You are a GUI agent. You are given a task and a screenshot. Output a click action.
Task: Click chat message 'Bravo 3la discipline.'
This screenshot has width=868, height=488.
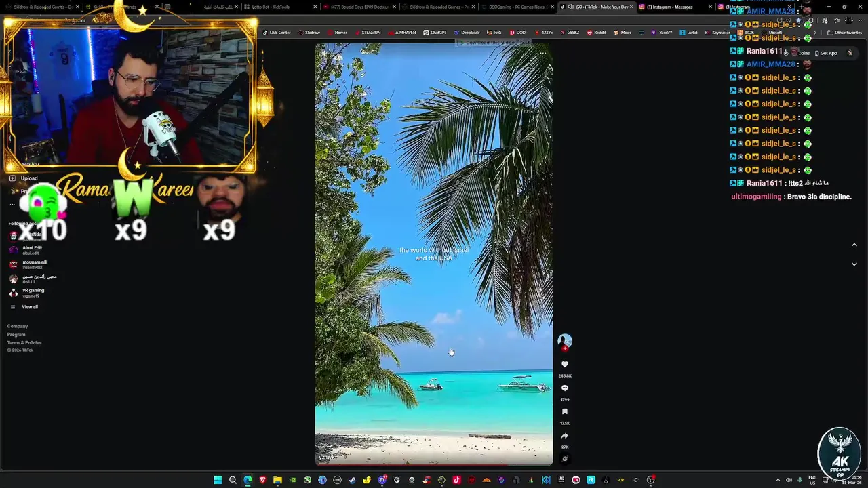tap(820, 197)
